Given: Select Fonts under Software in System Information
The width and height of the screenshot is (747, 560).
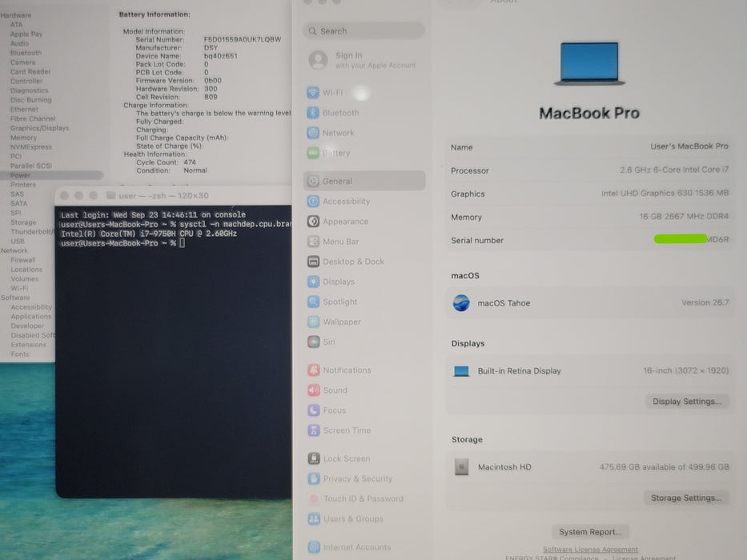Looking at the screenshot, I should click(x=20, y=354).
